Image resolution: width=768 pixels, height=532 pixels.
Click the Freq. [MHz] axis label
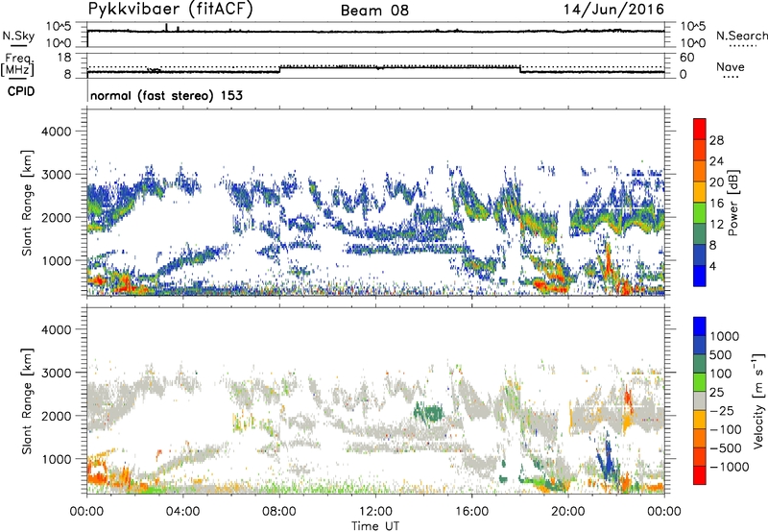click(17, 65)
